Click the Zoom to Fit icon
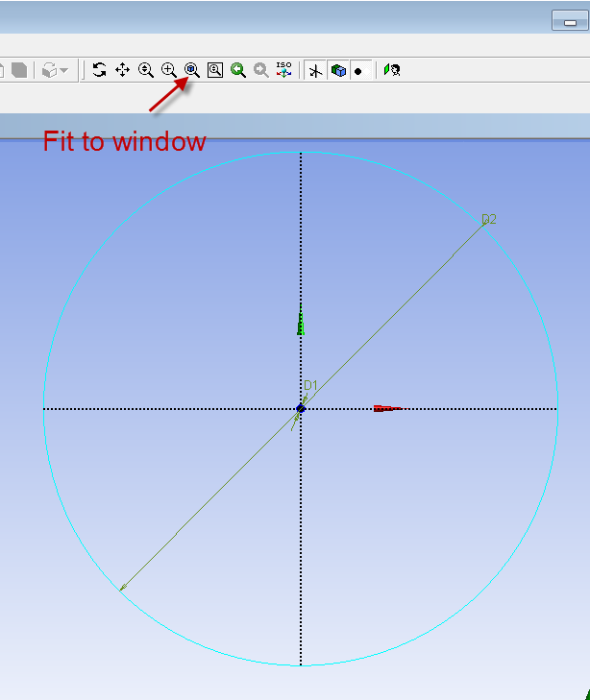 pyautogui.click(x=192, y=70)
